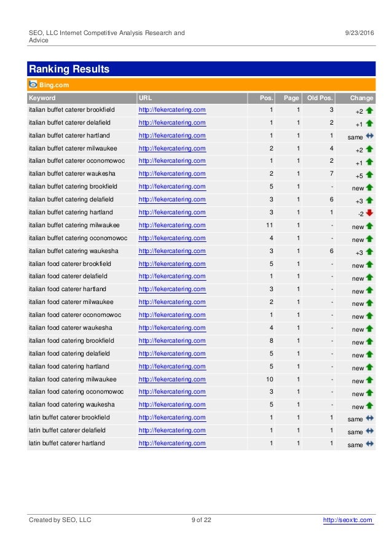Click green arrow for italian food catering oconomowoc

click(369, 393)
